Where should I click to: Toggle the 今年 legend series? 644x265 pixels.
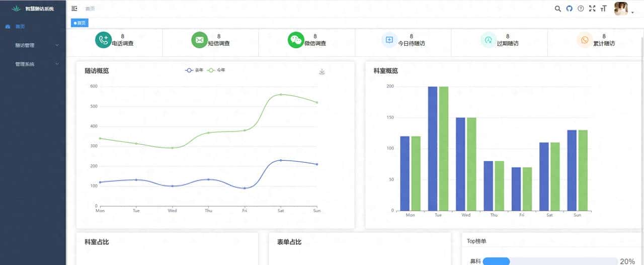[x=216, y=70]
